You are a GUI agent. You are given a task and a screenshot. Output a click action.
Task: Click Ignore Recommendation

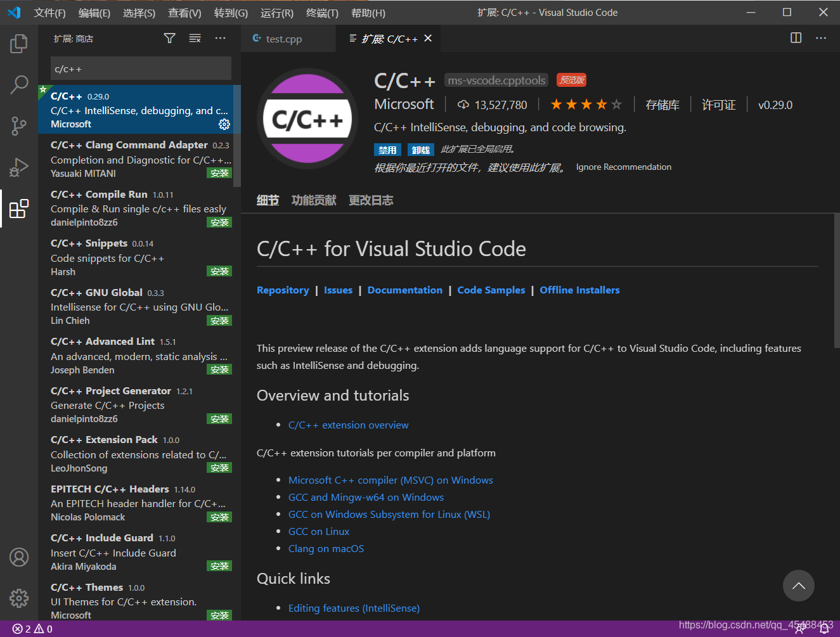624,167
